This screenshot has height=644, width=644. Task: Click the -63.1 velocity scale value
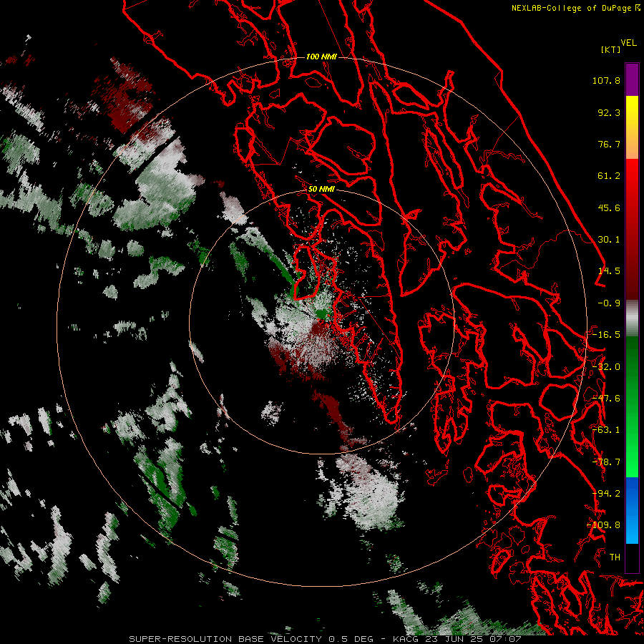(x=606, y=430)
